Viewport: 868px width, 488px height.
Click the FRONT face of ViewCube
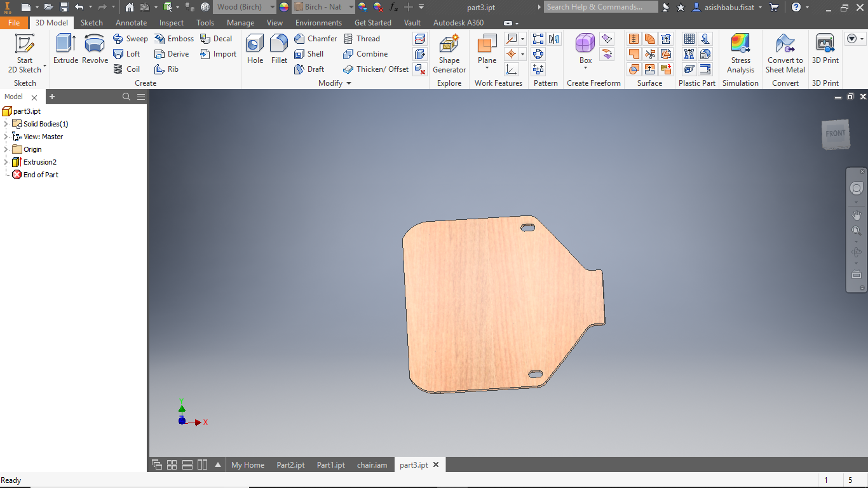point(835,133)
